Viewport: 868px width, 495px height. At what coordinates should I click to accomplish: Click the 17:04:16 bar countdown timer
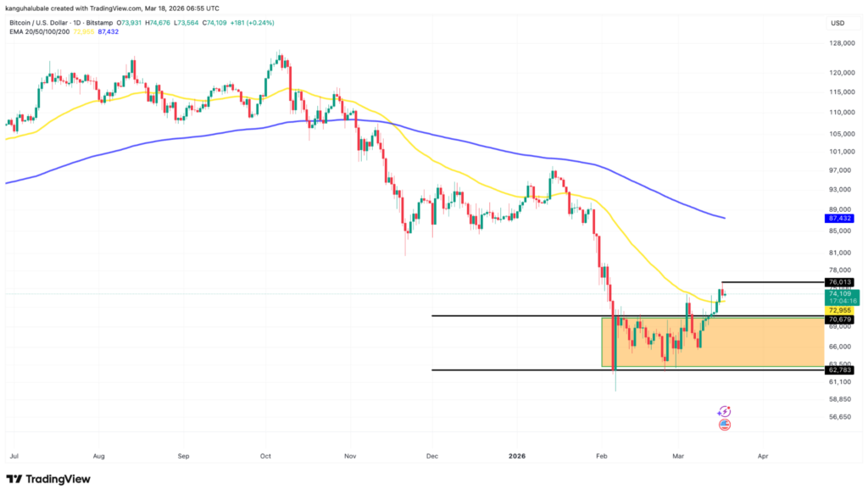[x=844, y=300]
